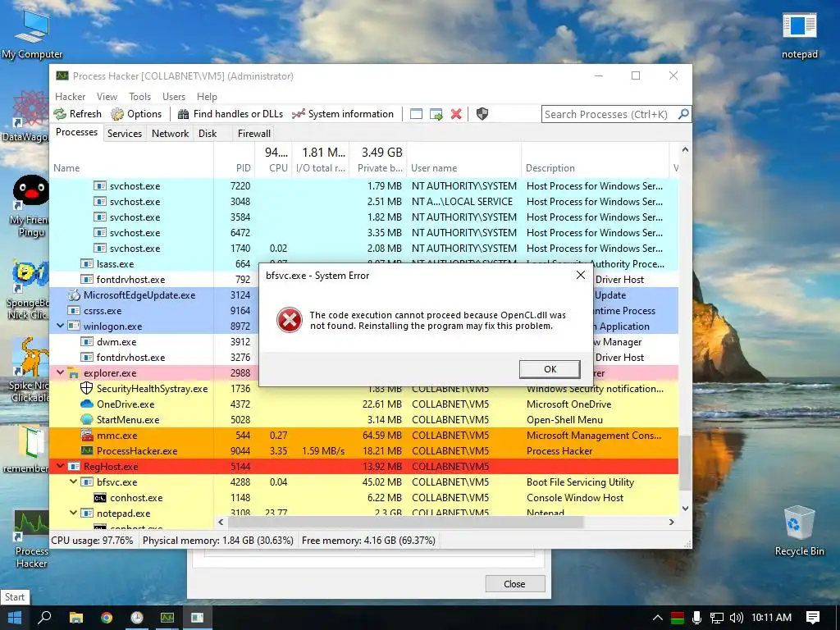
Task: Click the red X terminate window icon
Action: (x=456, y=113)
